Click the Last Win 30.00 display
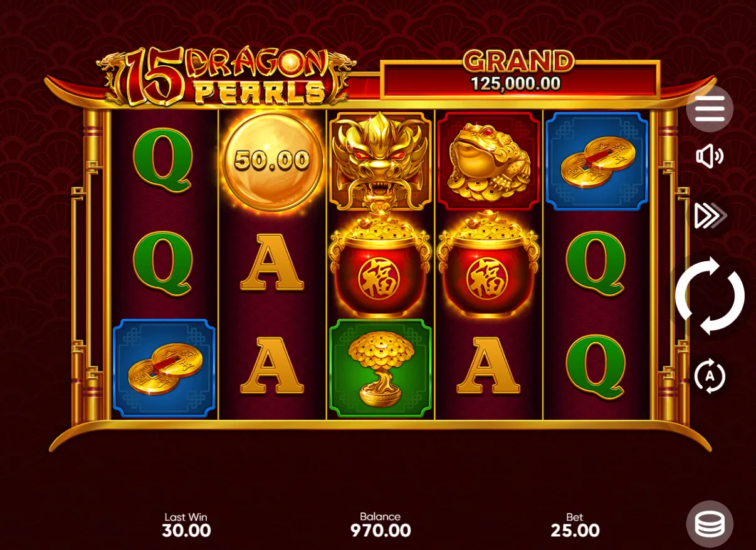Screen dimensions: 756x550 pos(186,525)
